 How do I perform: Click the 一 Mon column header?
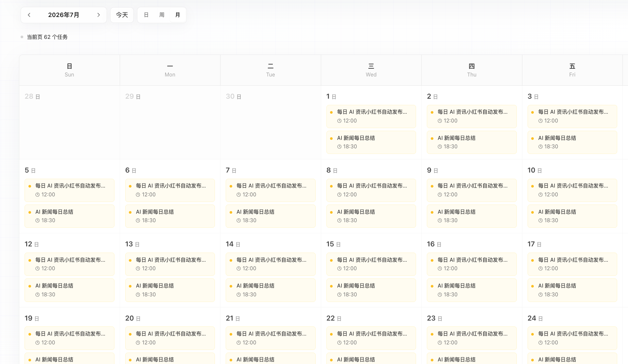click(x=170, y=70)
